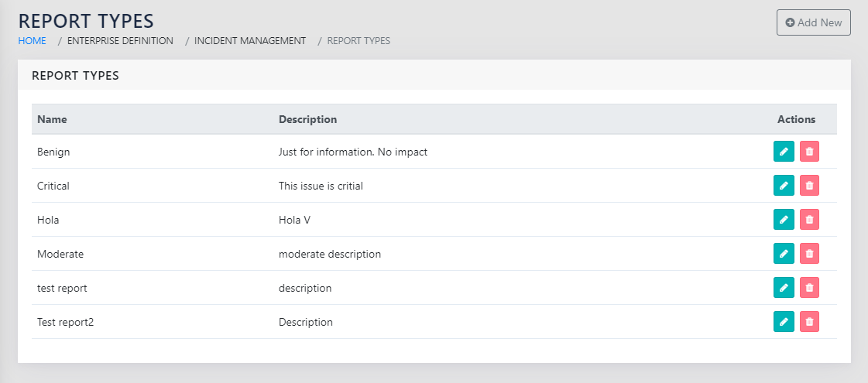
Task: Edit the 'test report' entry
Action: [x=784, y=288]
